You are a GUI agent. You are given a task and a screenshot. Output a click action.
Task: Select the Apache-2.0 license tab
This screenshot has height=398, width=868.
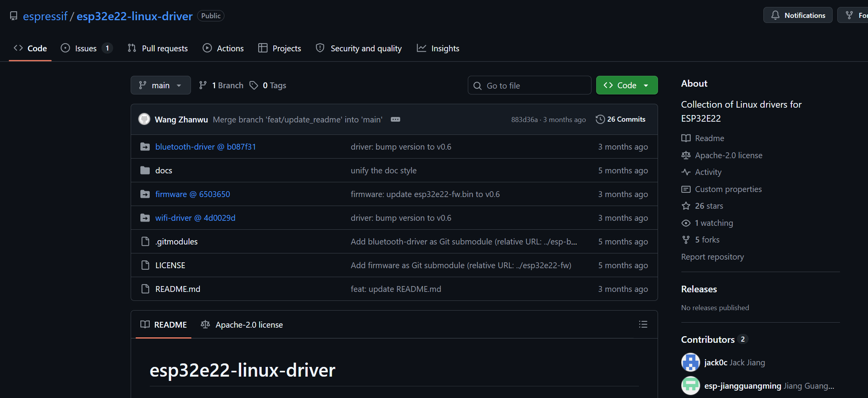click(242, 325)
